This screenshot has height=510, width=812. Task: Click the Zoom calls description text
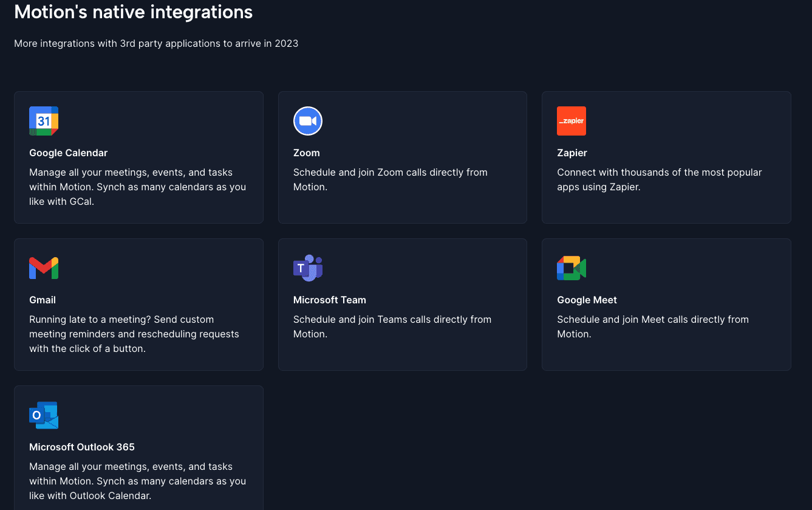(x=390, y=180)
